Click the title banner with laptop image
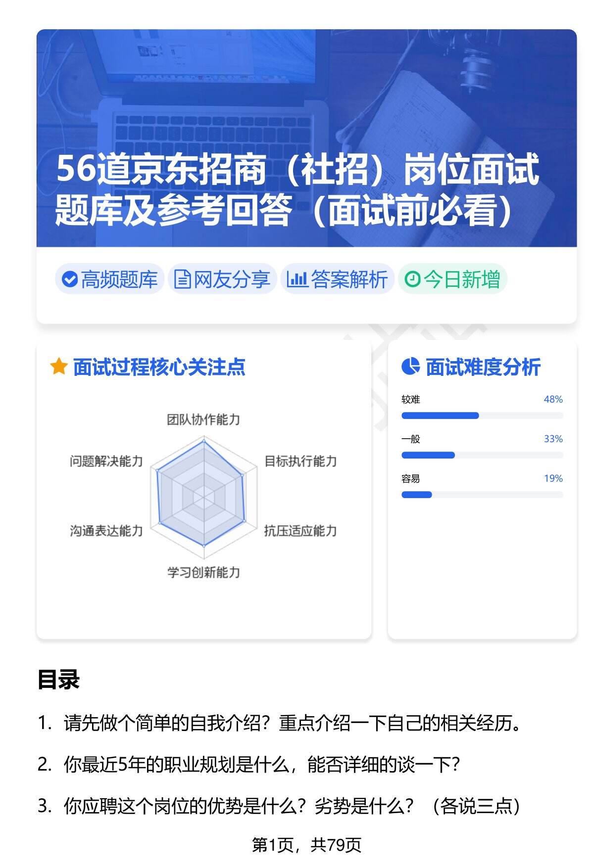Viewport: 594px width, 868px height. [x=306, y=138]
